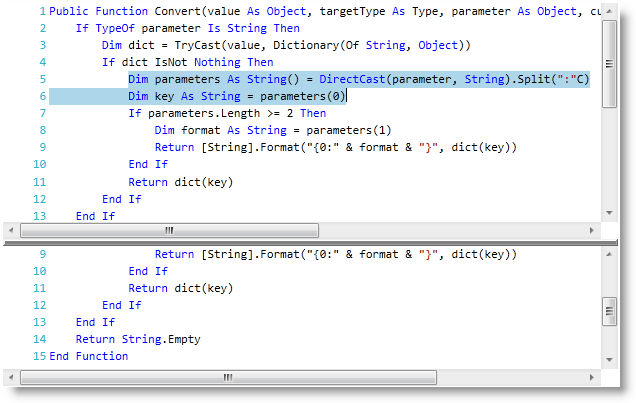Click the top pane horizontal scroll right arrow
The height and width of the screenshot is (403, 636).
coord(592,230)
